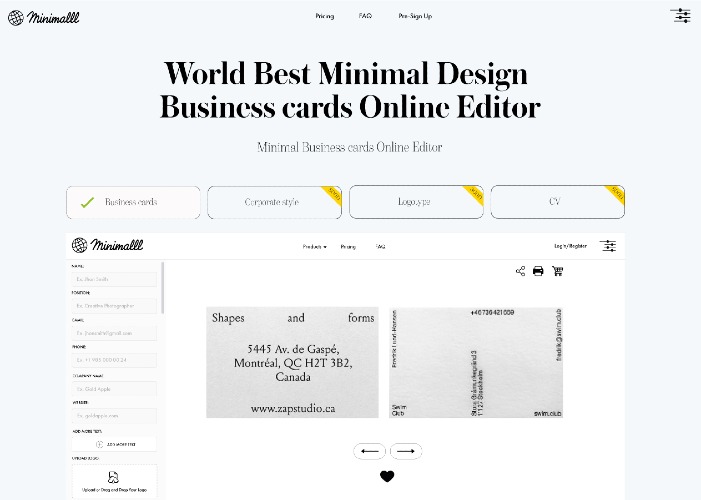
Task: Select the Corporate style tab
Action: click(x=274, y=202)
